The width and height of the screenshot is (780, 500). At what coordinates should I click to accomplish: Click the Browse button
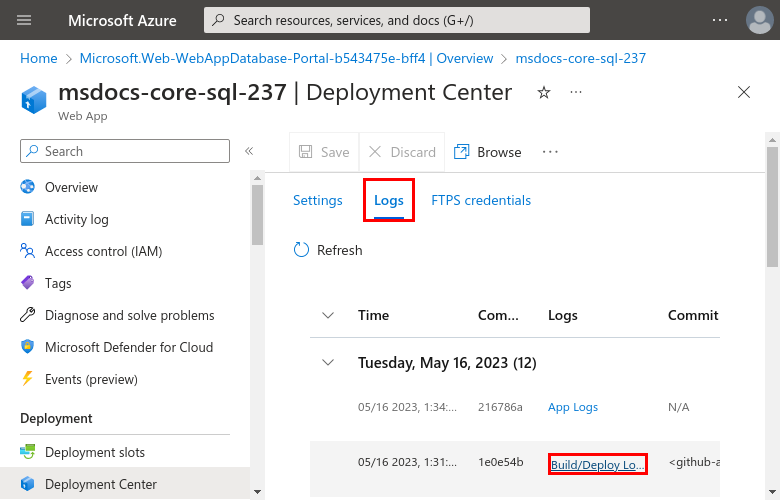point(488,152)
